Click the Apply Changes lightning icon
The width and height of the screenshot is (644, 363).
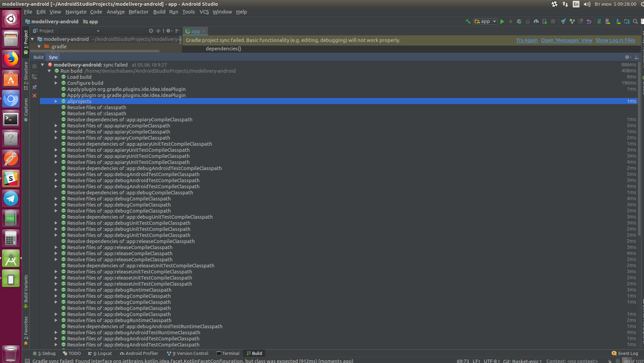coord(511,21)
